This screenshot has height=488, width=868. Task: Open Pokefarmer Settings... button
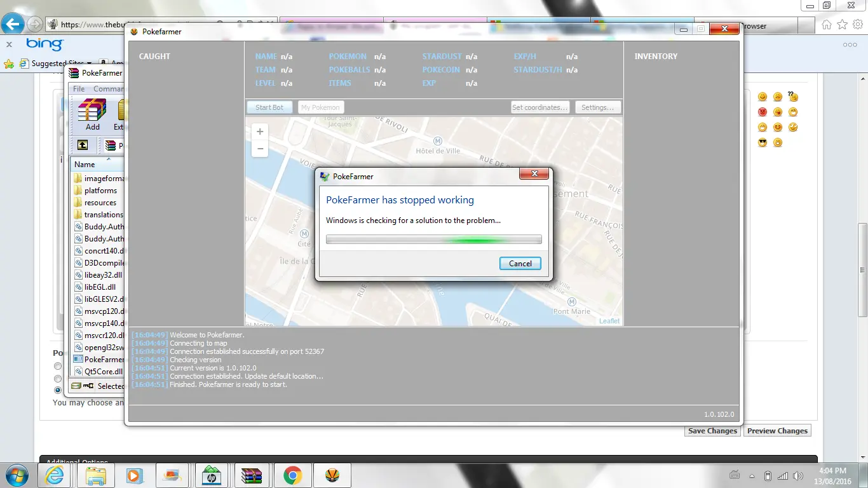coord(597,107)
